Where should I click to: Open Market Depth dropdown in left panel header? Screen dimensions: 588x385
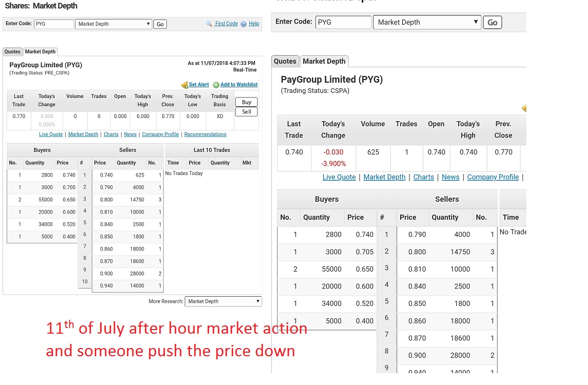point(113,24)
